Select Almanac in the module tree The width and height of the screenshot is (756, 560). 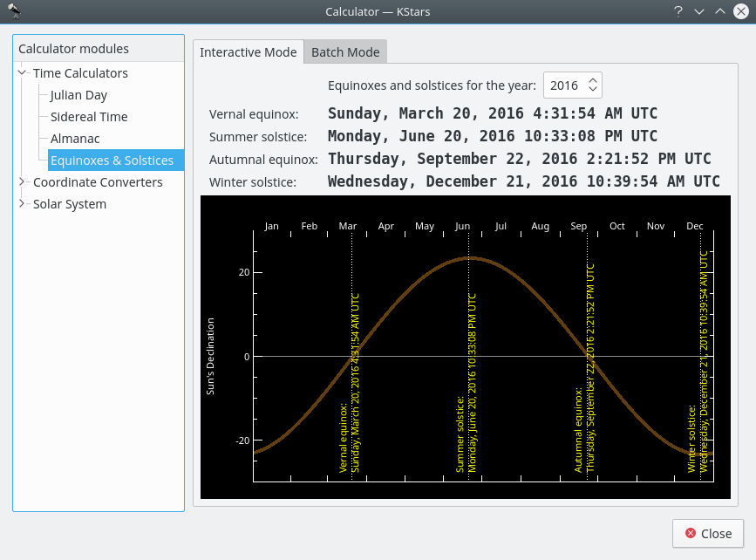[75, 139]
